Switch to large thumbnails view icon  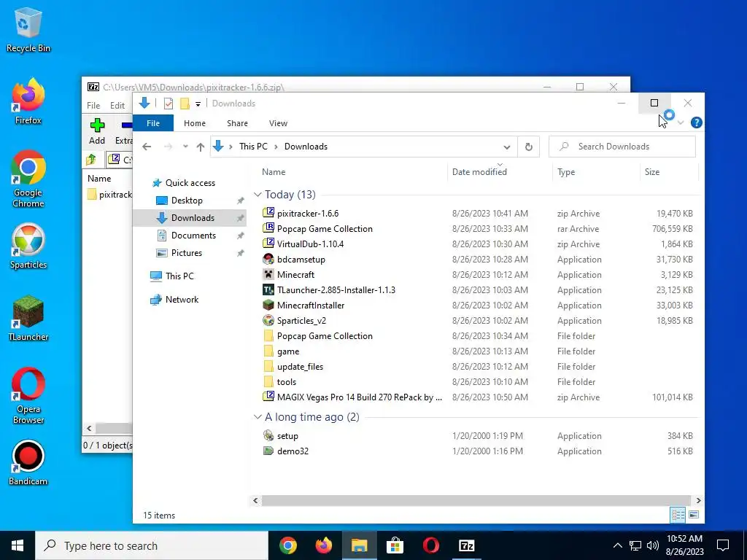[694, 514]
